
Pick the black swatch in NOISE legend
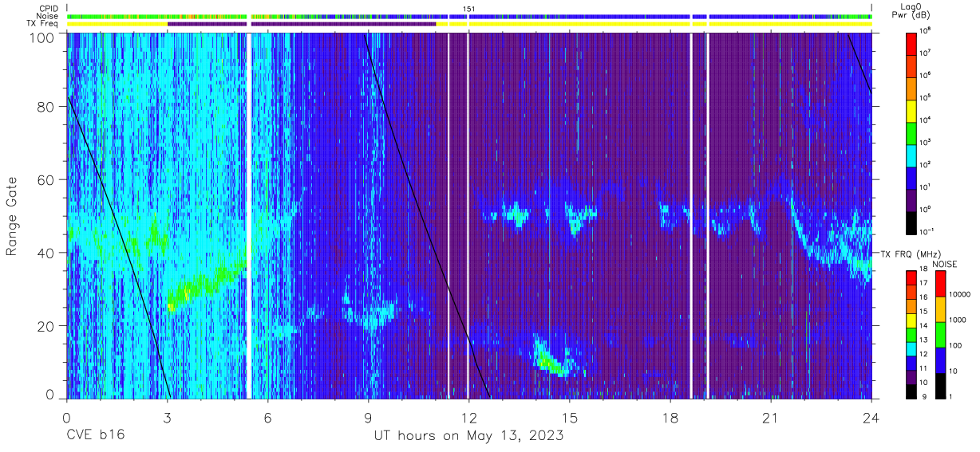click(x=940, y=386)
